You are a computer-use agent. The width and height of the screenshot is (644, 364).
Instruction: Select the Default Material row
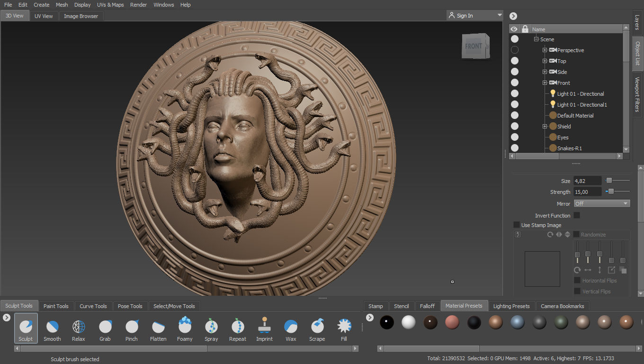(x=575, y=116)
